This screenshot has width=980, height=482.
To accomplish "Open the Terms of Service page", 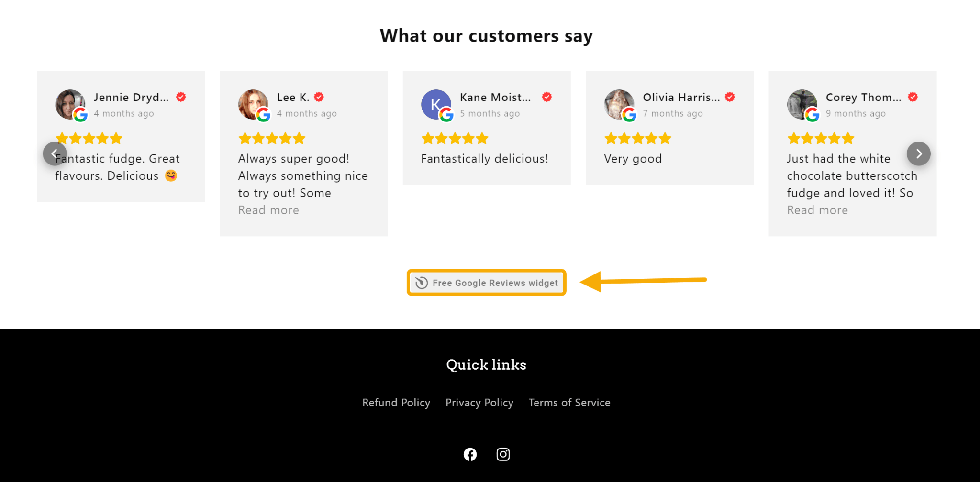I will pyautogui.click(x=569, y=403).
